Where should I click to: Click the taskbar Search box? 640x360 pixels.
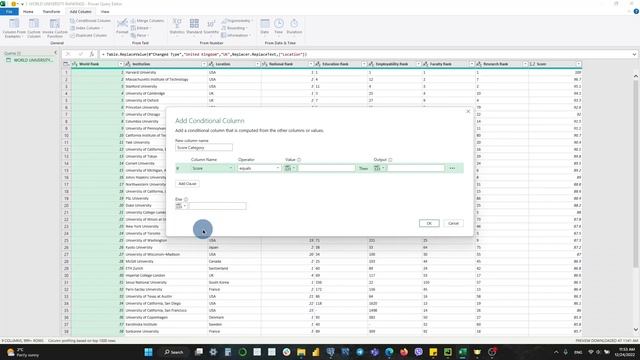(x=174, y=352)
